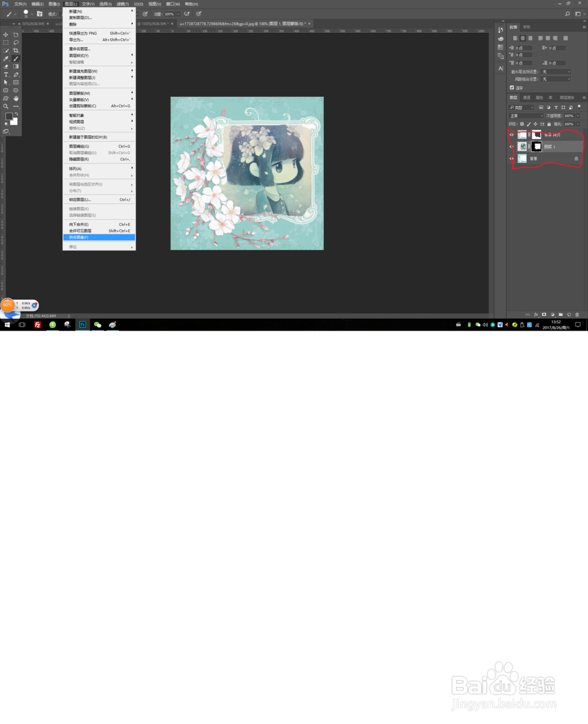
Task: Lock transparent pixels icon in Layers
Action: (522, 124)
